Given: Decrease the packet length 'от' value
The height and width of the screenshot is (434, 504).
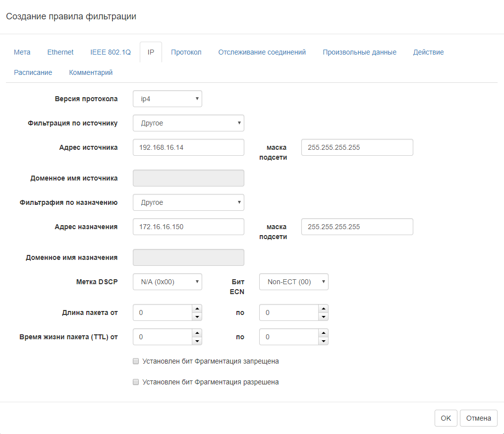Looking at the screenshot, I should (197, 317).
